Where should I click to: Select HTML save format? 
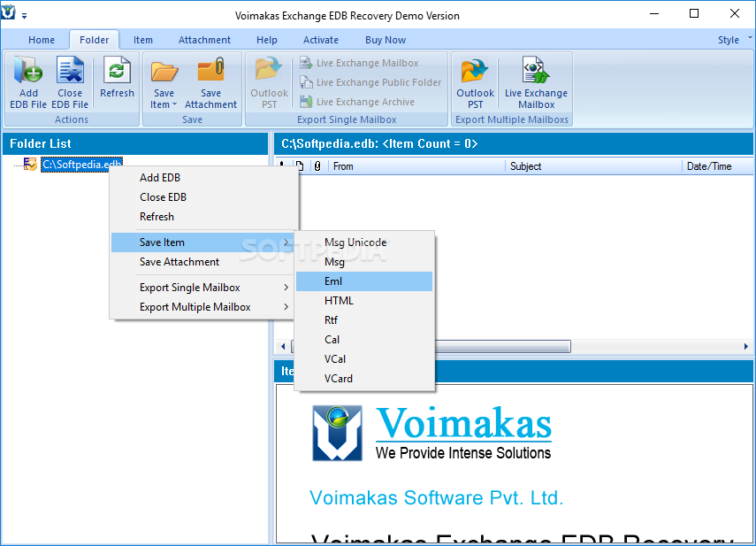[364, 301]
